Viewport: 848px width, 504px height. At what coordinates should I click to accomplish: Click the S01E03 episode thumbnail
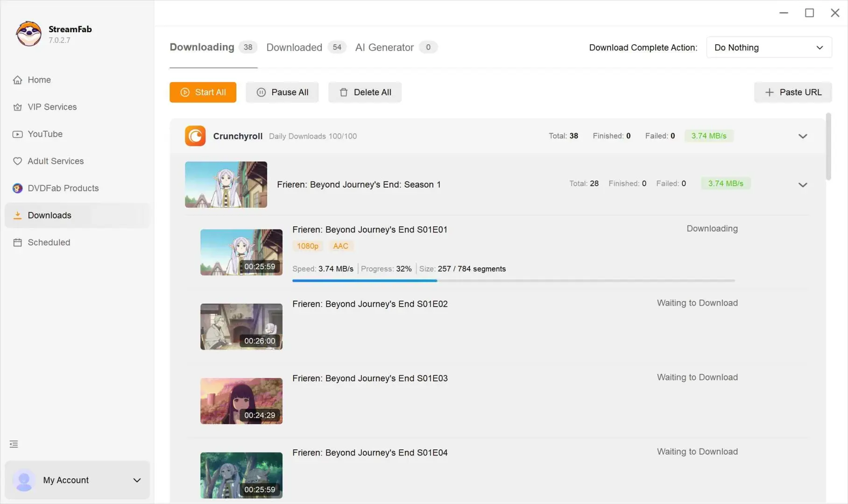(241, 401)
